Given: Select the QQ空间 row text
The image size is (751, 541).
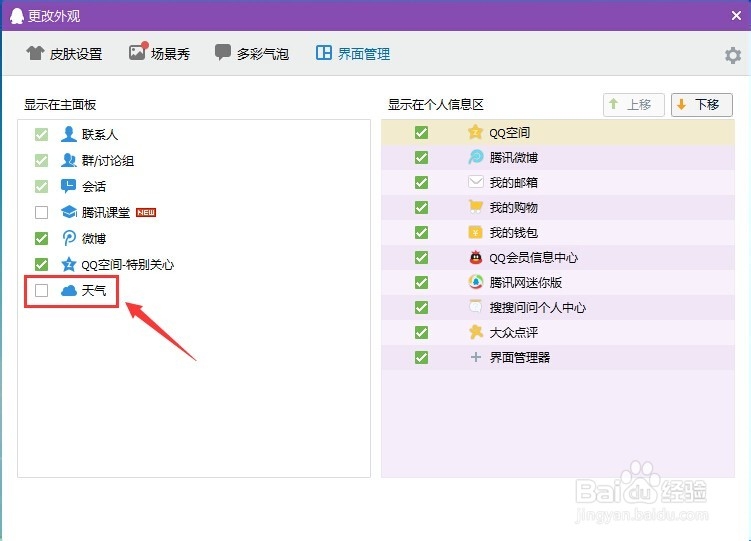Looking at the screenshot, I should [x=509, y=133].
